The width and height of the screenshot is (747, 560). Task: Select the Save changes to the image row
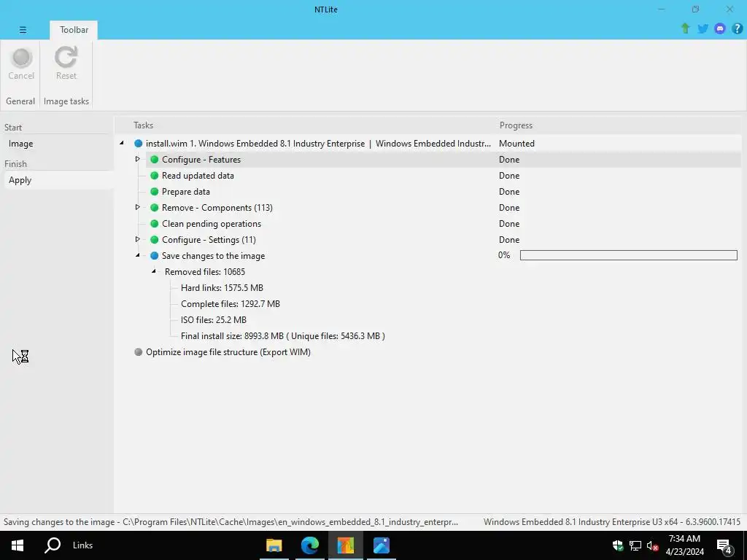point(213,256)
